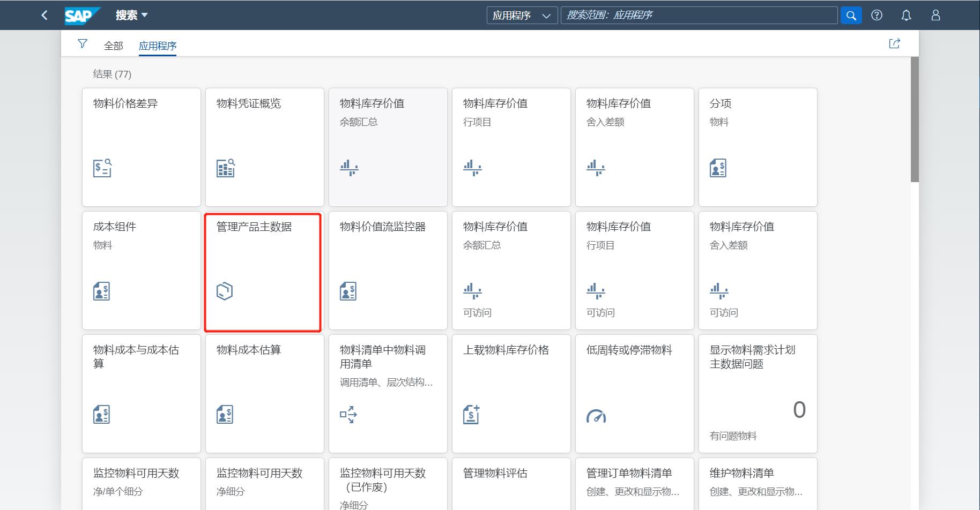This screenshot has width=980, height=510.
Task: Select the 管理产品主数据 product cube icon
Action: pos(225,291)
